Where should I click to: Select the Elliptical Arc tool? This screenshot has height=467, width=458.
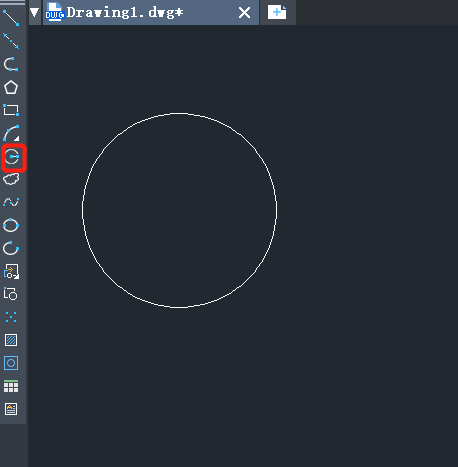(11, 248)
